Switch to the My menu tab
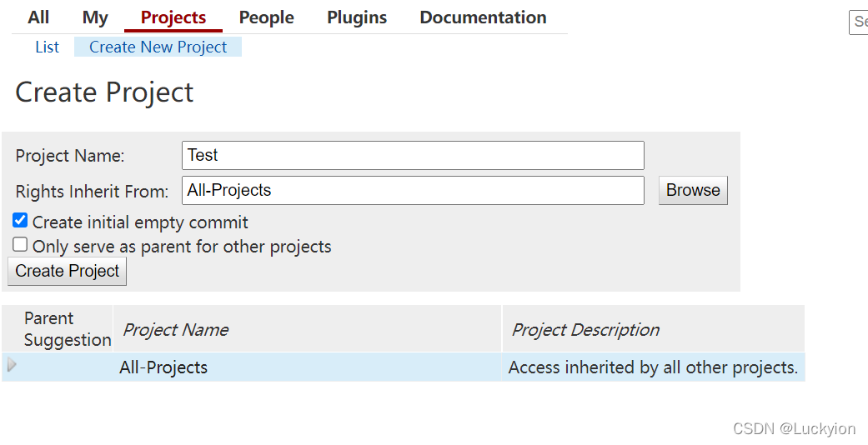The height and width of the screenshot is (445, 868). tap(95, 17)
